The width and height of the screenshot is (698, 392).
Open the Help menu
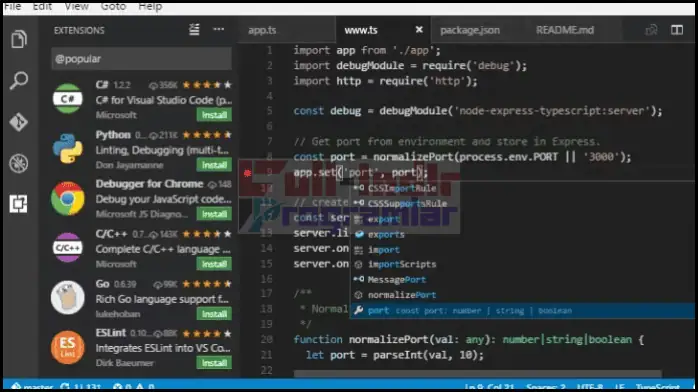pyautogui.click(x=150, y=6)
